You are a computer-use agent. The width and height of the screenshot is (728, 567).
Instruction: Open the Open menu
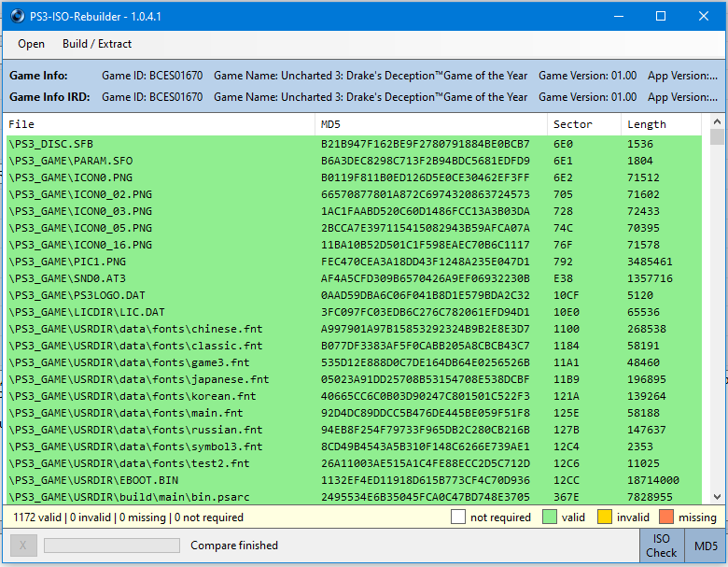(31, 44)
